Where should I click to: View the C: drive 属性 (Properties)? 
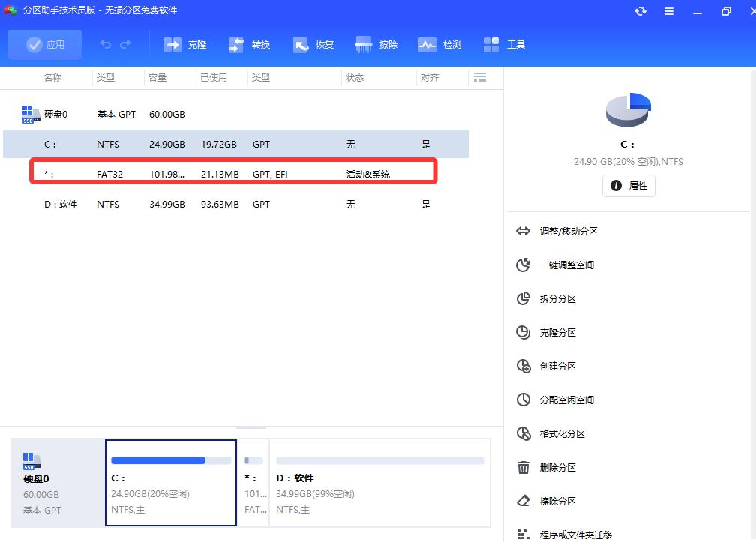pos(628,185)
